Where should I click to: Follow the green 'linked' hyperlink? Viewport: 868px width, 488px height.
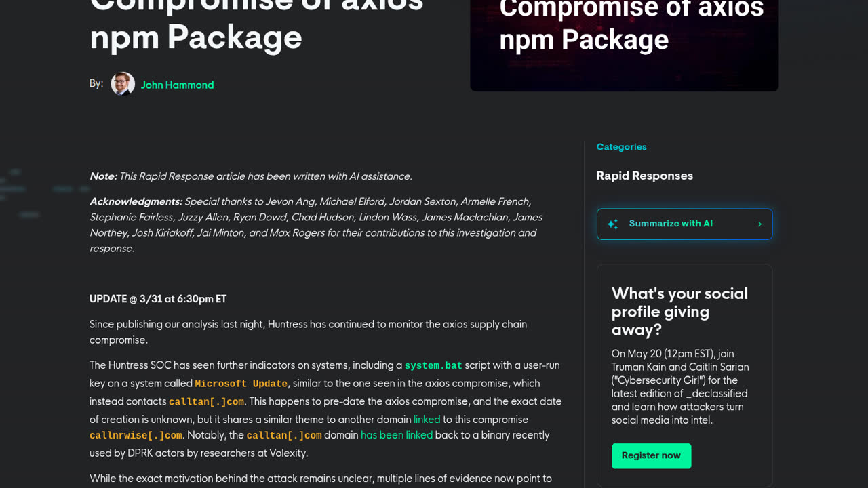pyautogui.click(x=427, y=420)
